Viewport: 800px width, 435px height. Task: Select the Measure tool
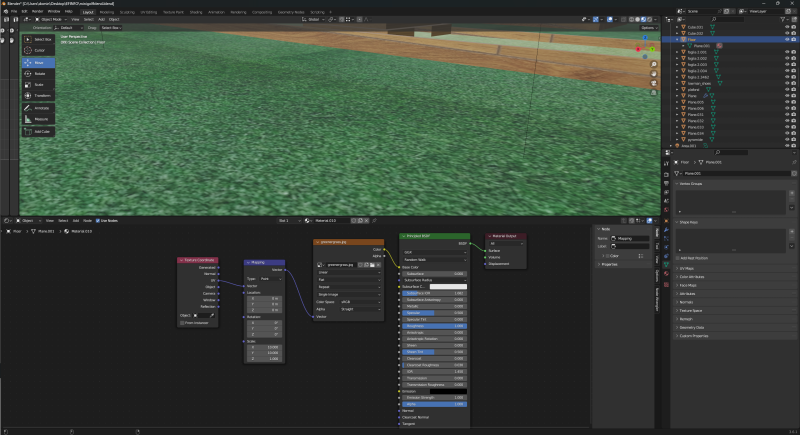tap(38, 119)
